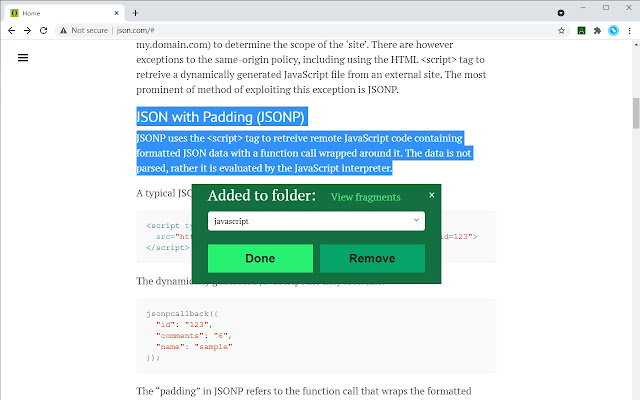
Task: Select the Home browser tab
Action: pos(64,13)
